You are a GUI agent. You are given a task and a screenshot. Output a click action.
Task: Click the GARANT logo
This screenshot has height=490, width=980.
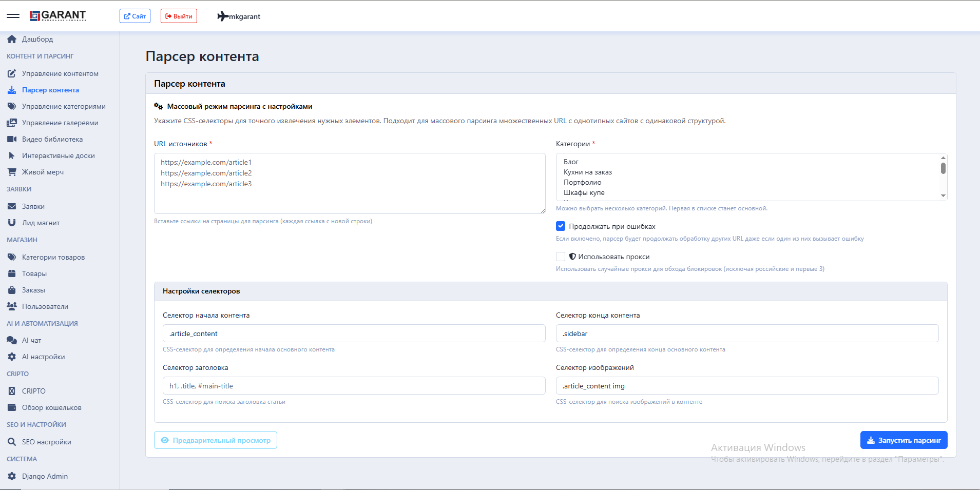click(57, 16)
